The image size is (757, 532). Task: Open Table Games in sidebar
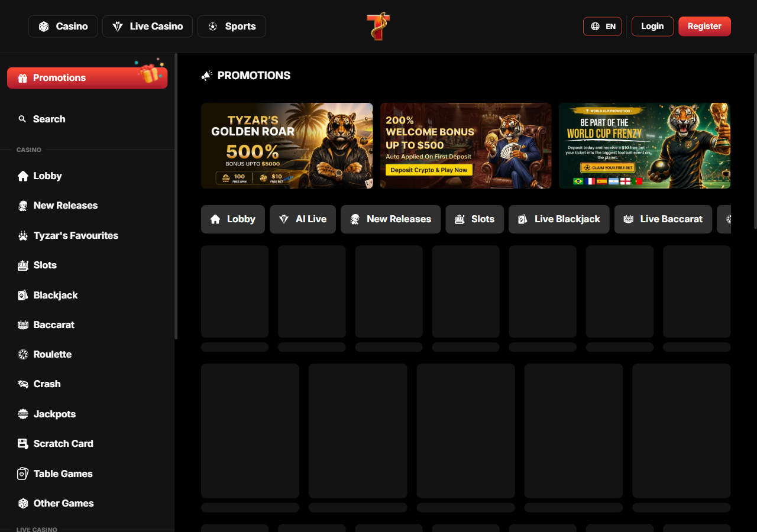coord(87,473)
